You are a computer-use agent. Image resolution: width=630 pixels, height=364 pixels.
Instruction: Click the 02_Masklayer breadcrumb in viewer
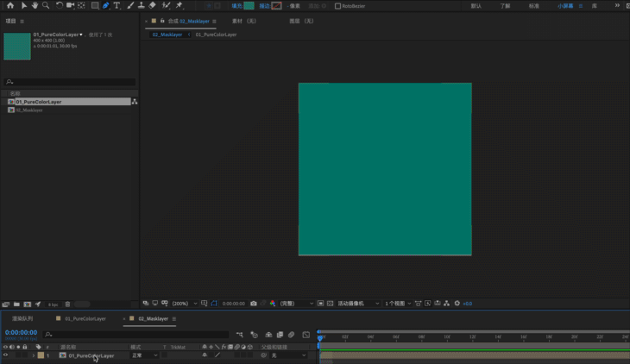click(x=167, y=35)
